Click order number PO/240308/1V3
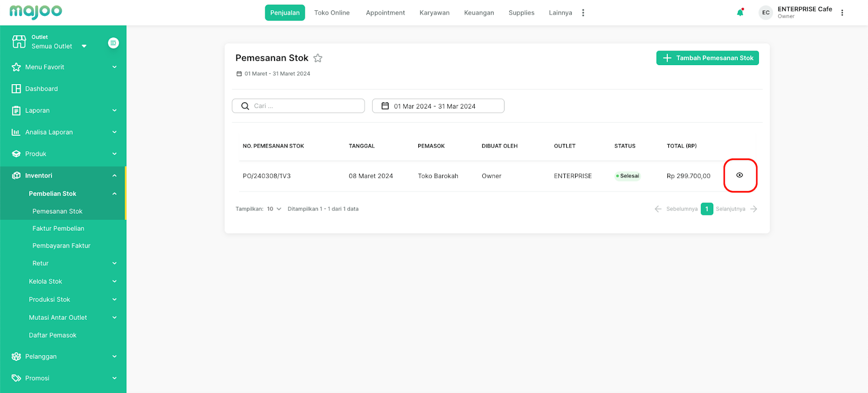This screenshot has width=868, height=393. coord(267,176)
